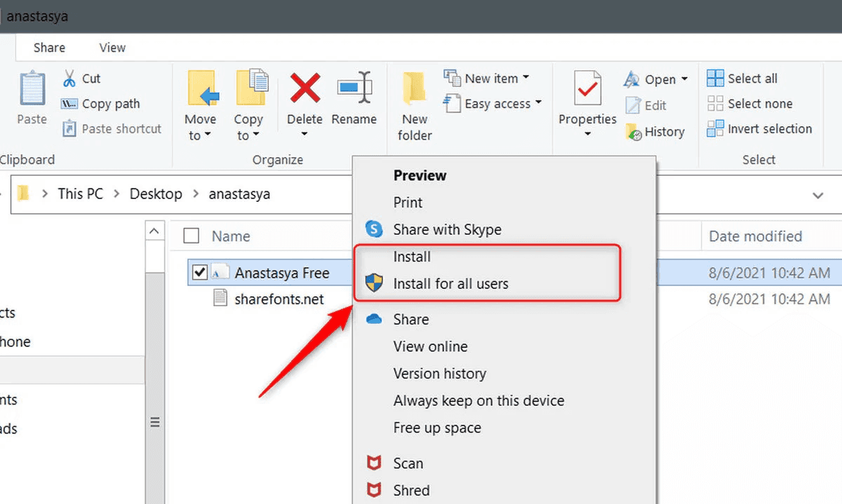Click the Invert selection icon
The image size is (842, 504).
(715, 129)
